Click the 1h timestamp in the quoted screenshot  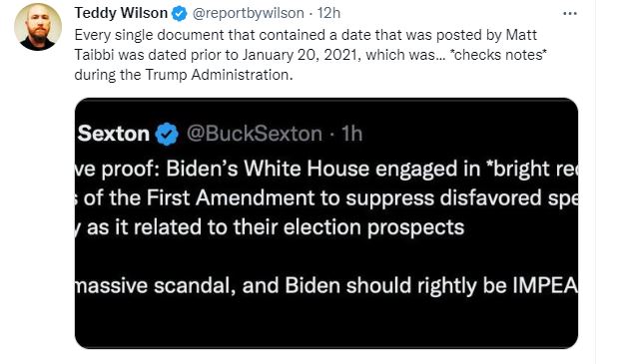tap(351, 134)
